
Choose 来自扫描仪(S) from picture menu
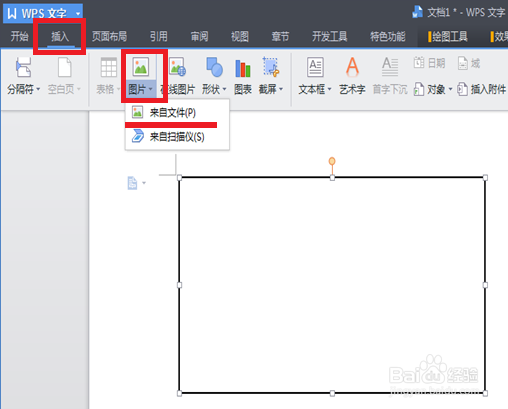click(x=177, y=137)
